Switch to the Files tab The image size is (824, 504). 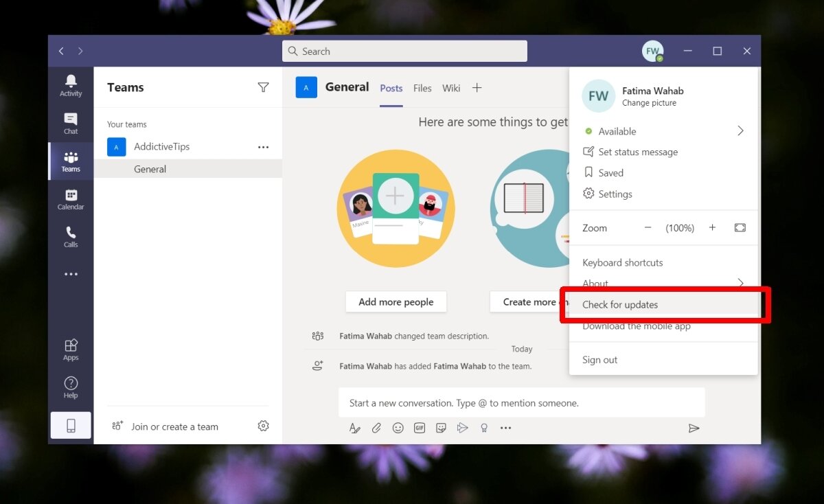(422, 88)
